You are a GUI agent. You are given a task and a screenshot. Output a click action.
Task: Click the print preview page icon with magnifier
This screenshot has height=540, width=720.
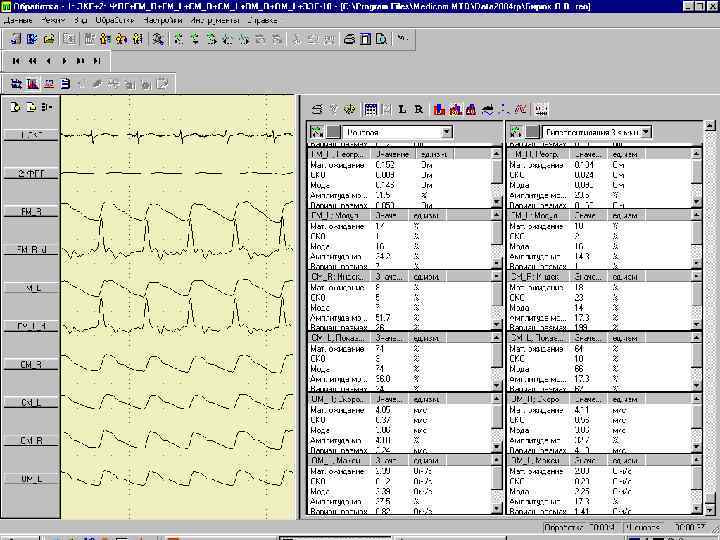tap(381, 39)
